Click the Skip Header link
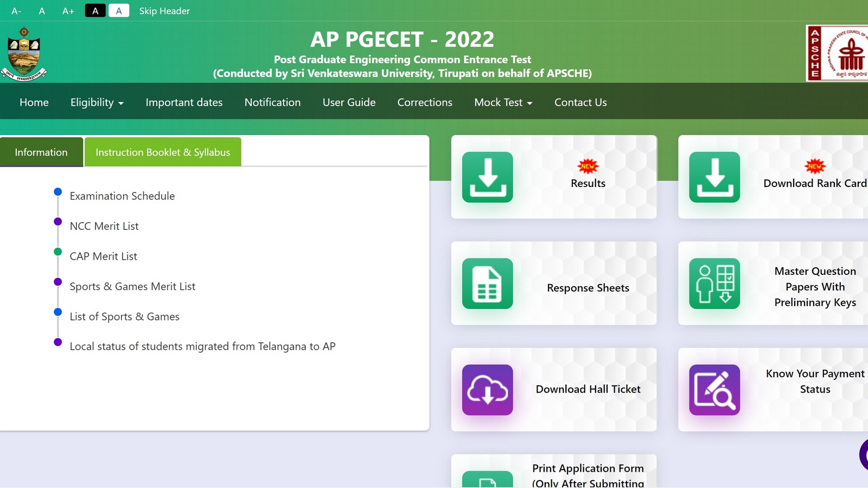 tap(164, 11)
